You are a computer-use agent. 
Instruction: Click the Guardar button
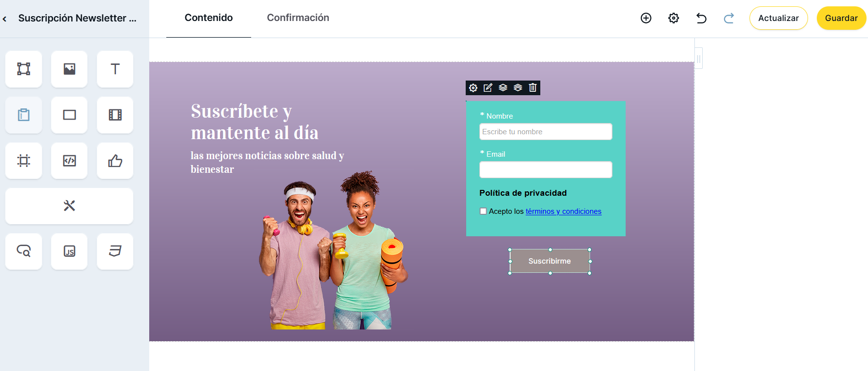[x=841, y=18]
